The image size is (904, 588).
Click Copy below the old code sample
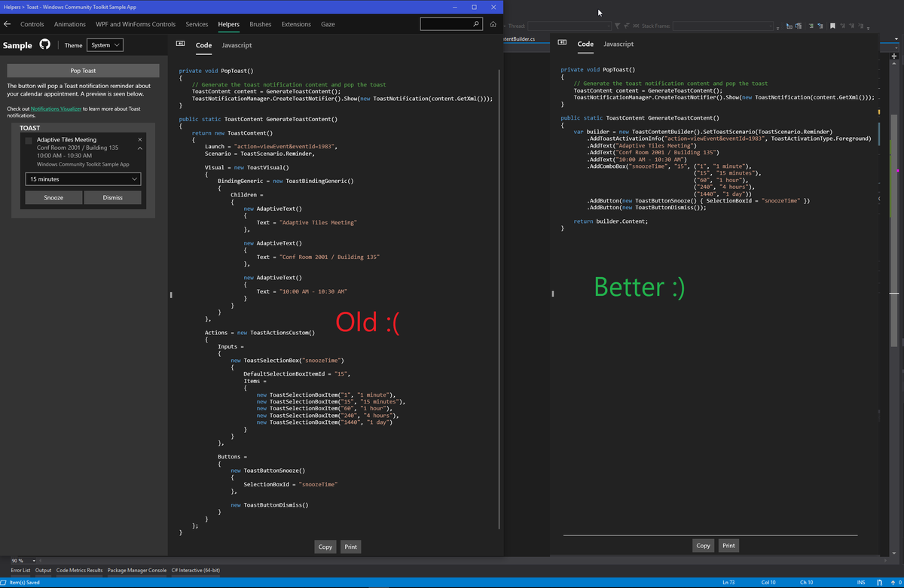[325, 547]
